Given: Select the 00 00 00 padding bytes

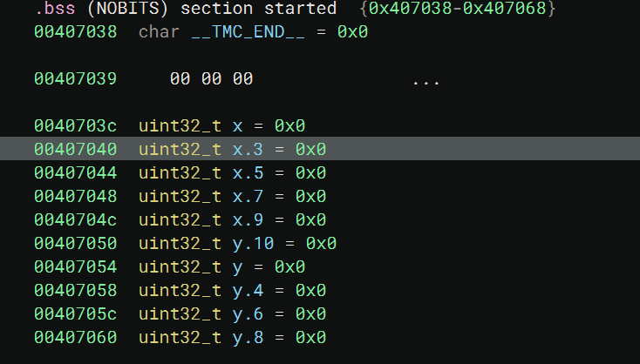Looking at the screenshot, I should click(x=211, y=79).
